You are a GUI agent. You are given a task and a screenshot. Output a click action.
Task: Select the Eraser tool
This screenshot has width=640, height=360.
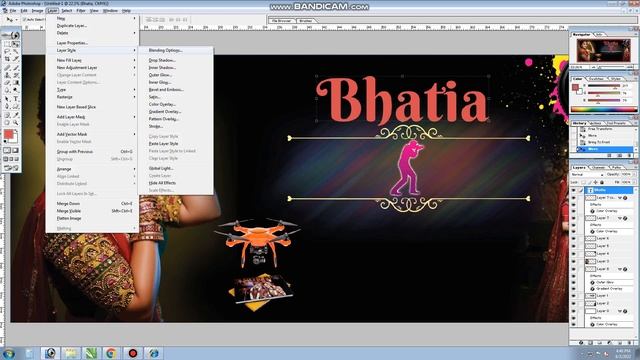tap(7, 82)
